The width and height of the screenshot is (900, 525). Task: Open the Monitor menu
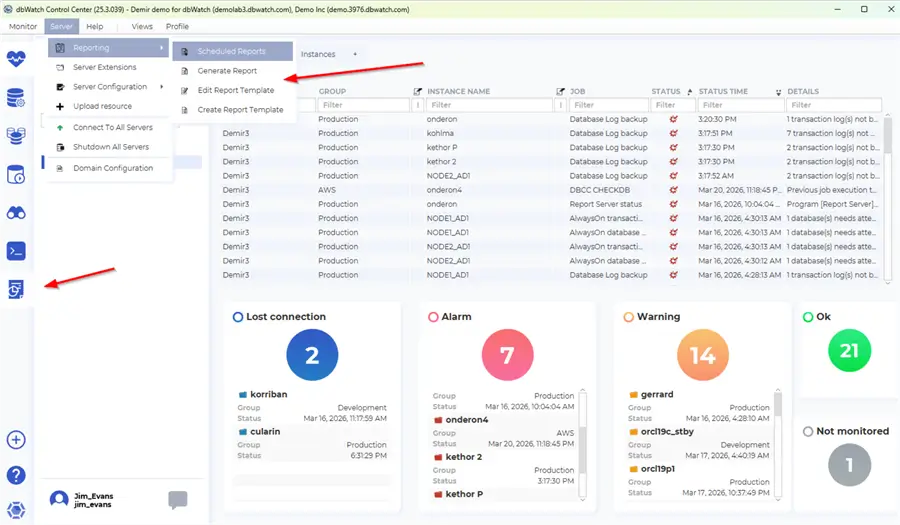[23, 26]
